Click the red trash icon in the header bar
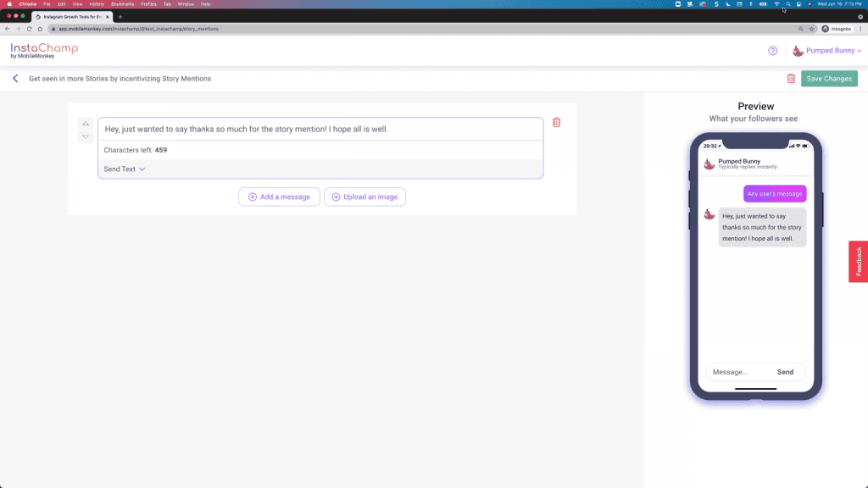 [x=792, y=78]
